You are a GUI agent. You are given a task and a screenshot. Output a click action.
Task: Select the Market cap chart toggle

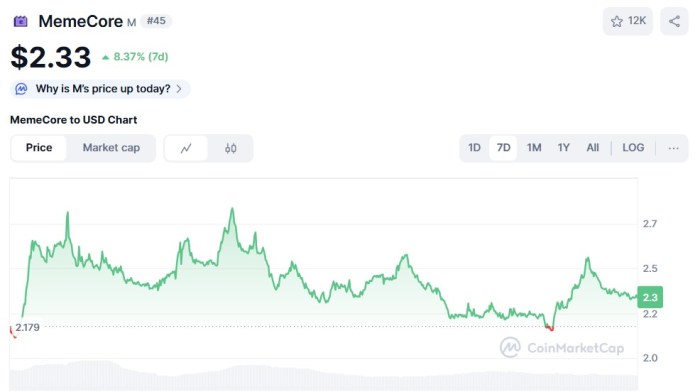click(111, 148)
